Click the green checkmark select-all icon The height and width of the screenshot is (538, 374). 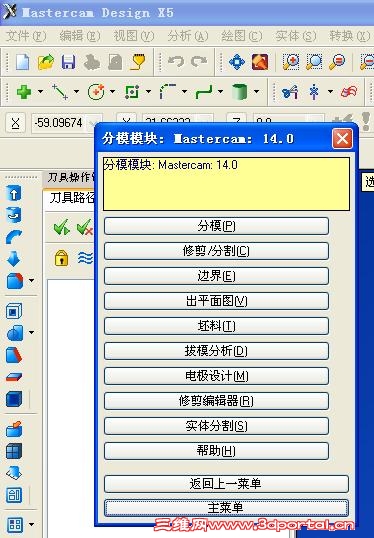point(62,227)
